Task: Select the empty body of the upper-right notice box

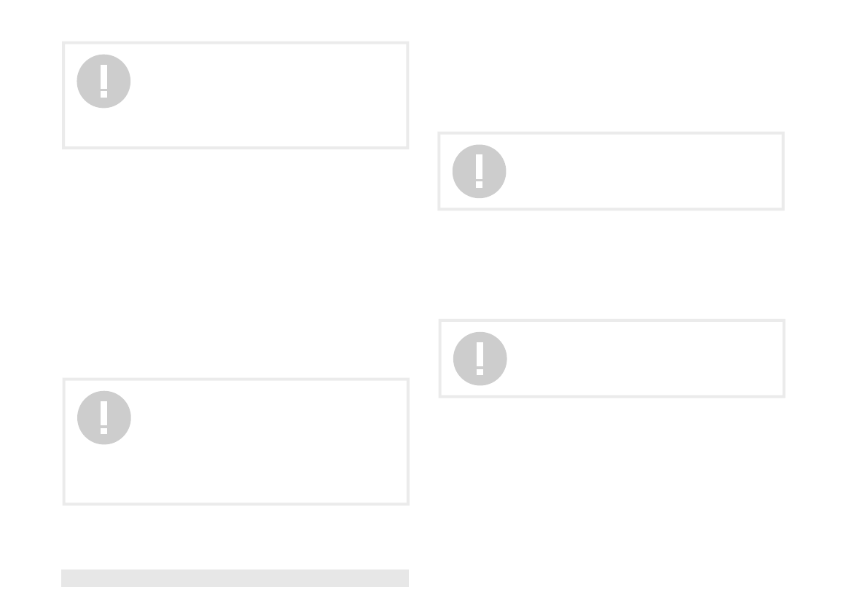Action: (x=644, y=171)
